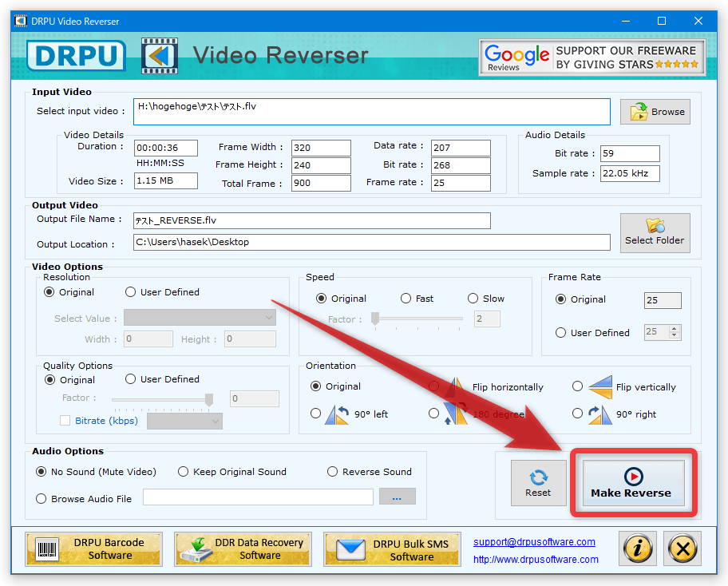The image size is (728, 586).
Task: Select Slow speed radio button
Action: click(x=473, y=299)
